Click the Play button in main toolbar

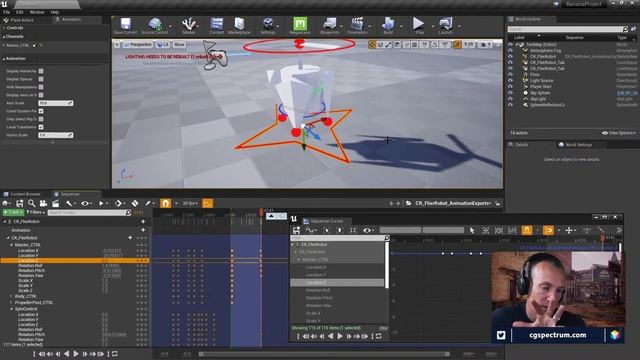419,26
